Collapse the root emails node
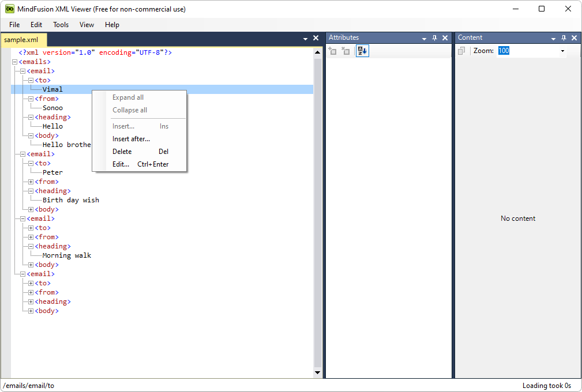This screenshot has width=582, height=392. pos(15,62)
